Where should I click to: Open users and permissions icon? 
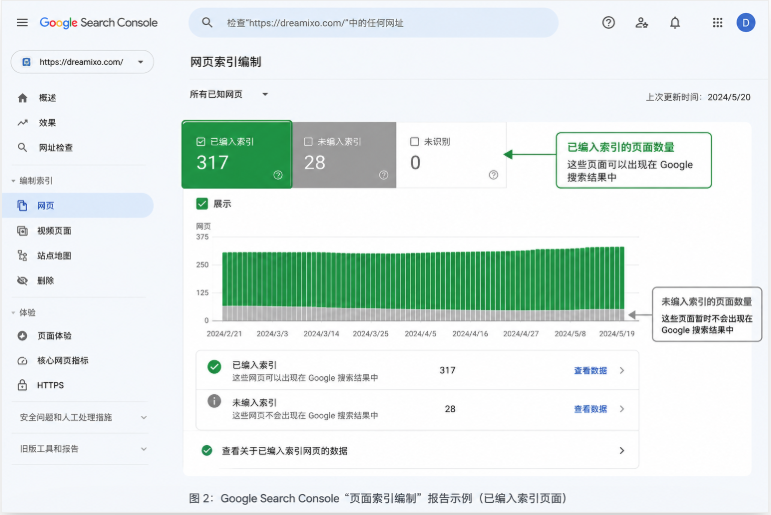[641, 23]
